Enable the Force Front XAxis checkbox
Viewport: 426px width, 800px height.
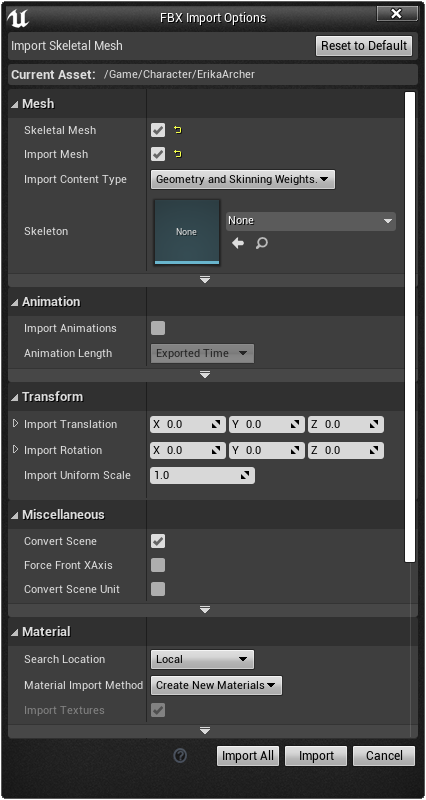click(x=158, y=565)
